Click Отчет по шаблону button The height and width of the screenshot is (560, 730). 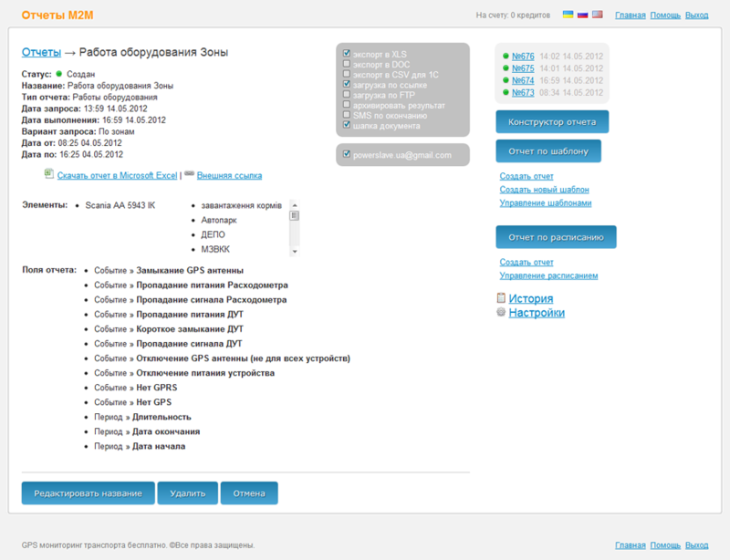coord(548,151)
